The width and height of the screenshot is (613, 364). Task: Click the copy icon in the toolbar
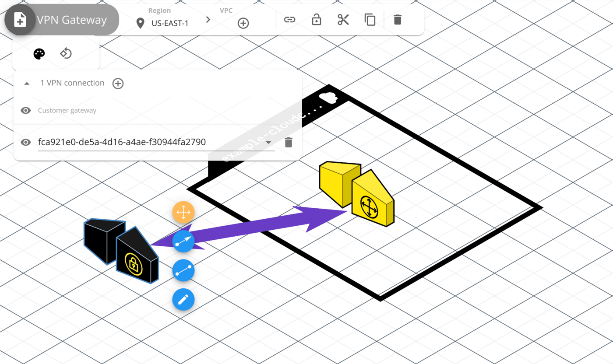coord(370,20)
